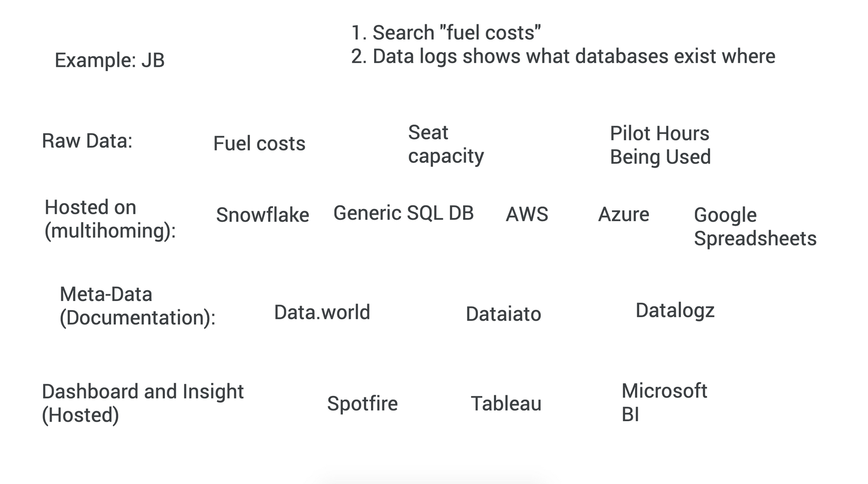The width and height of the screenshot is (868, 484).
Task: Select the 'Search "fuel costs"' list line
Action: (446, 33)
